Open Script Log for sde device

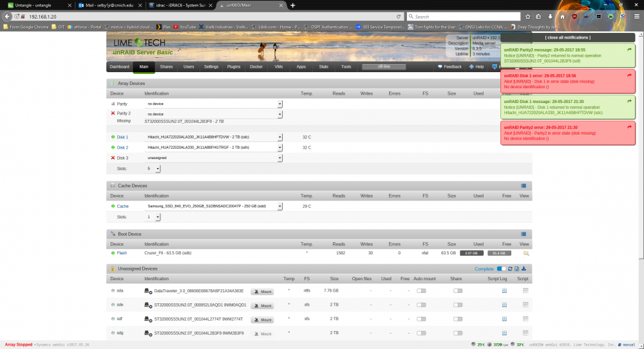pyautogui.click(x=504, y=305)
